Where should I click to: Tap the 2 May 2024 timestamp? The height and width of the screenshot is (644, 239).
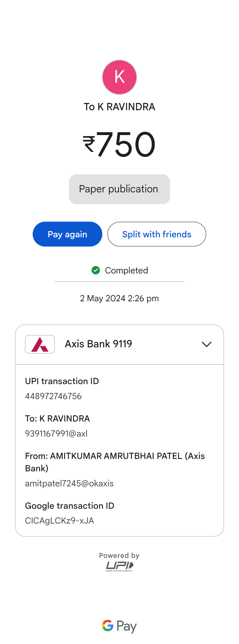tap(119, 298)
